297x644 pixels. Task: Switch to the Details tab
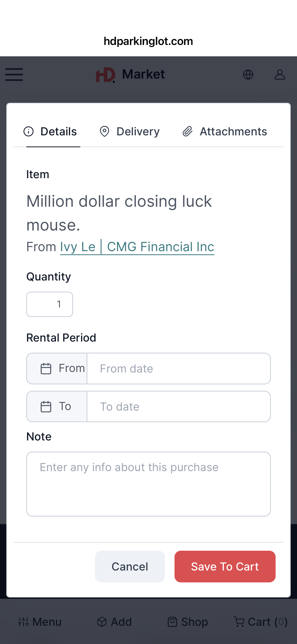click(50, 132)
